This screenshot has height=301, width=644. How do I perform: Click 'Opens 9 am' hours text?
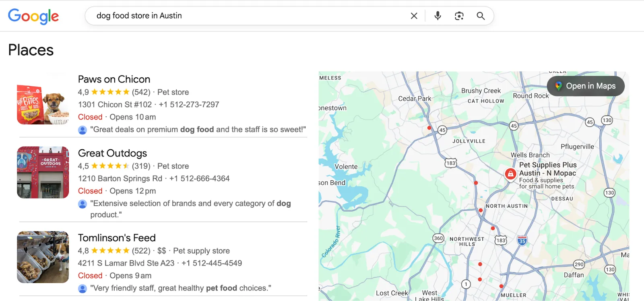[130, 276]
